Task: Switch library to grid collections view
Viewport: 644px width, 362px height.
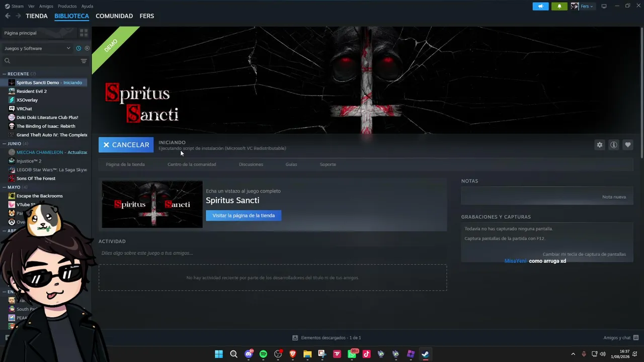Action: (x=84, y=33)
